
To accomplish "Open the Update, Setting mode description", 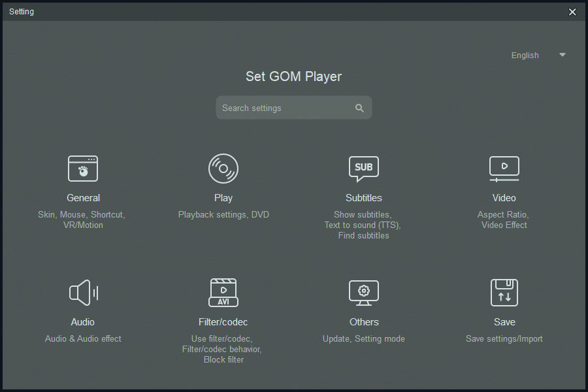I will click(364, 338).
